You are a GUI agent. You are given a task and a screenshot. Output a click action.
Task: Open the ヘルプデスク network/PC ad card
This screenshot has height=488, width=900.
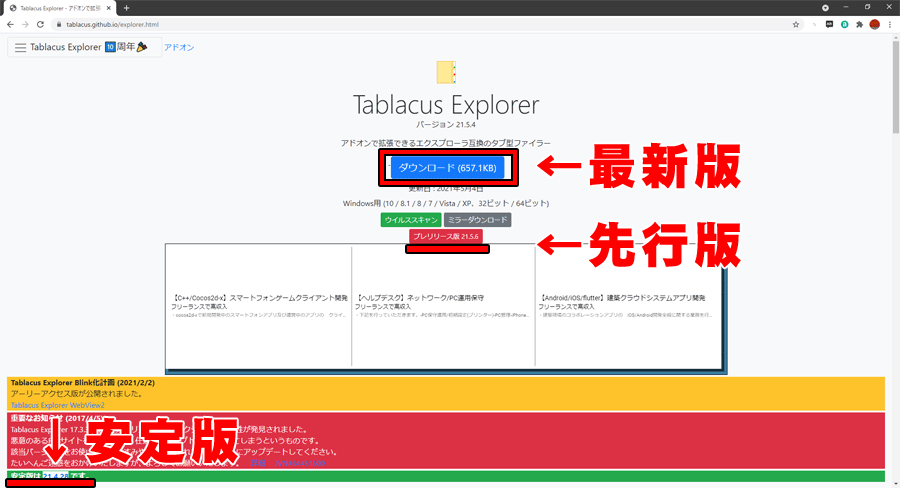click(443, 305)
